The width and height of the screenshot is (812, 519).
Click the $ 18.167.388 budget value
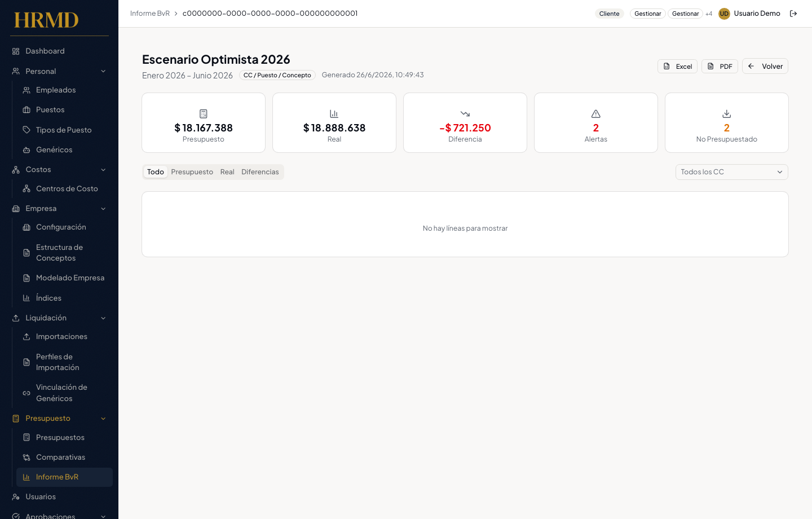[204, 128]
